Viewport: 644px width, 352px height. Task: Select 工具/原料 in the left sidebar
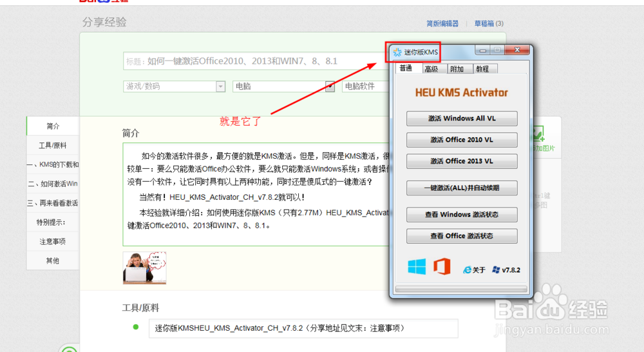[x=53, y=146]
